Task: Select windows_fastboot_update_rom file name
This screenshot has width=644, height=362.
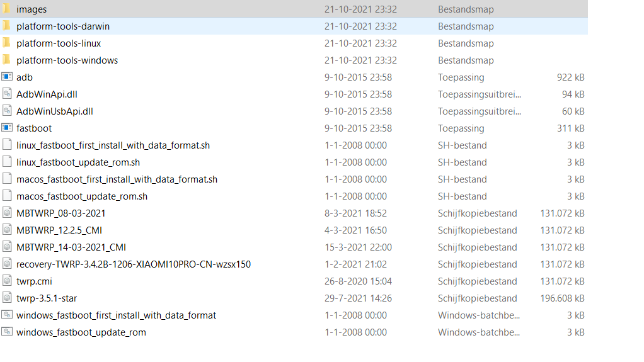Action: [81, 332]
